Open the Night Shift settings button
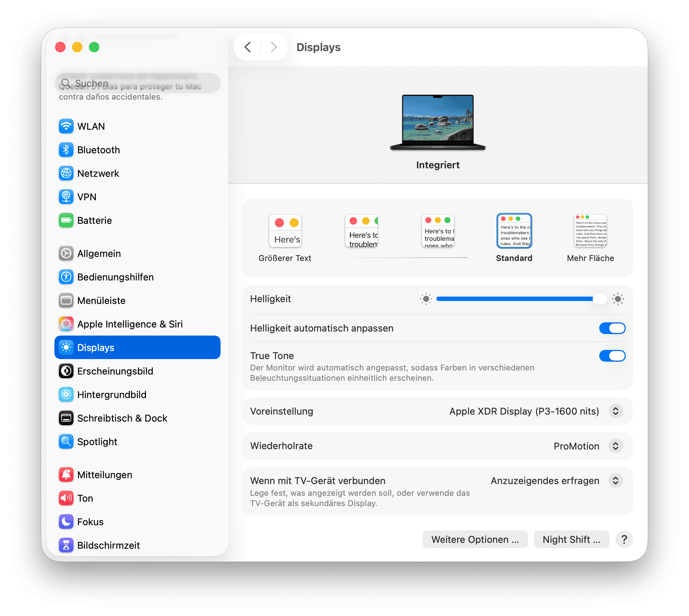This screenshot has height=616, width=689. coord(571,540)
